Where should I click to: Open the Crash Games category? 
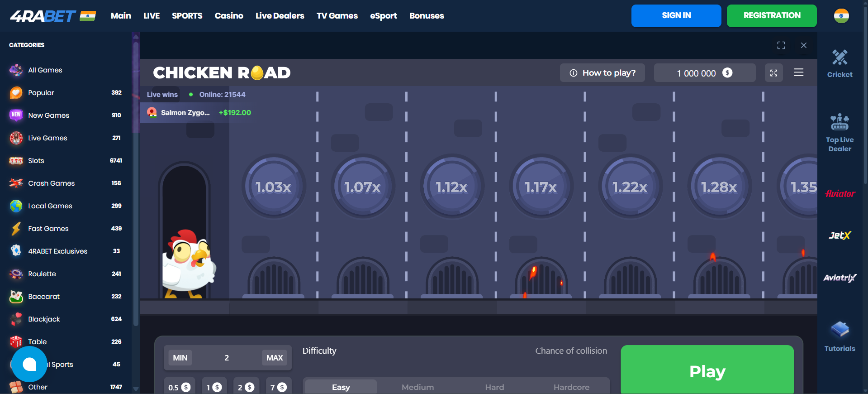(x=51, y=183)
